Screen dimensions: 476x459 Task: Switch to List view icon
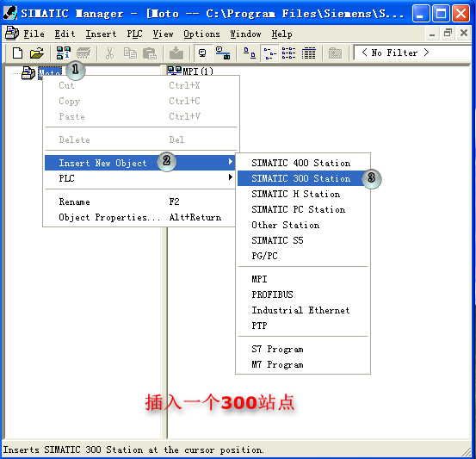pyautogui.click(x=288, y=53)
